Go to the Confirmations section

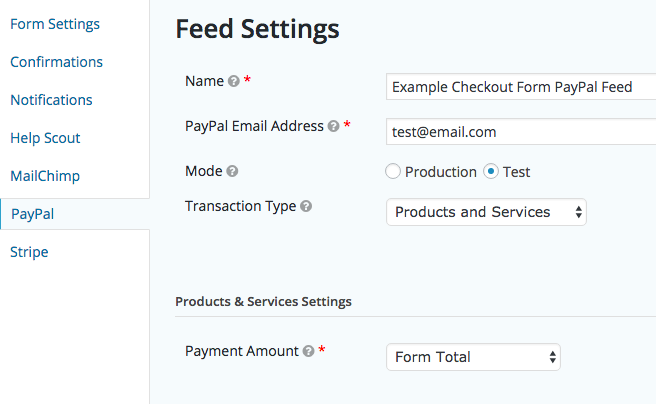(x=56, y=62)
